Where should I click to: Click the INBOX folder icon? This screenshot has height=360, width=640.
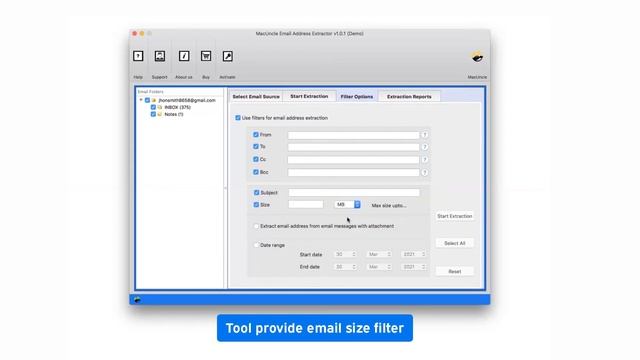160,107
